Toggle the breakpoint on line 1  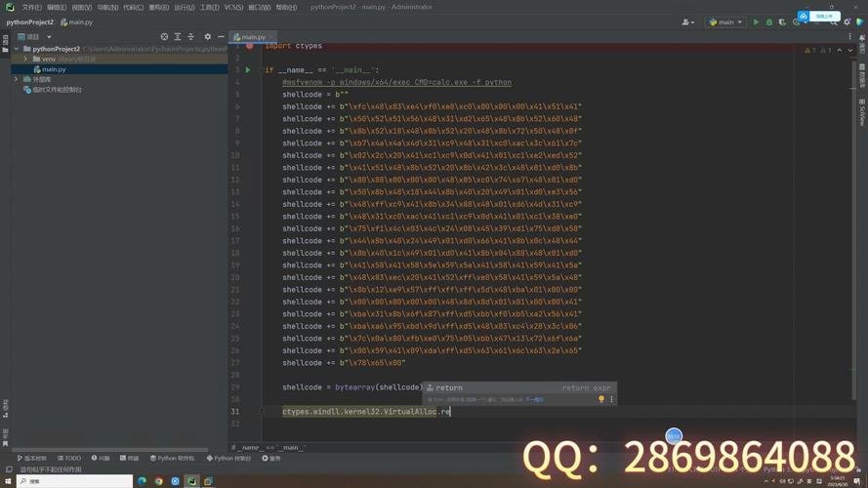[250, 46]
